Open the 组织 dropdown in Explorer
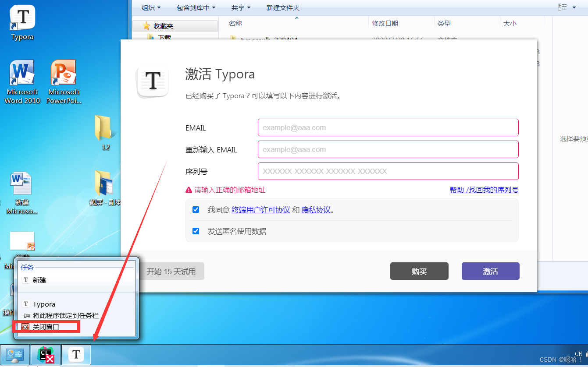Screen dimensions: 588x367 click(151, 7)
